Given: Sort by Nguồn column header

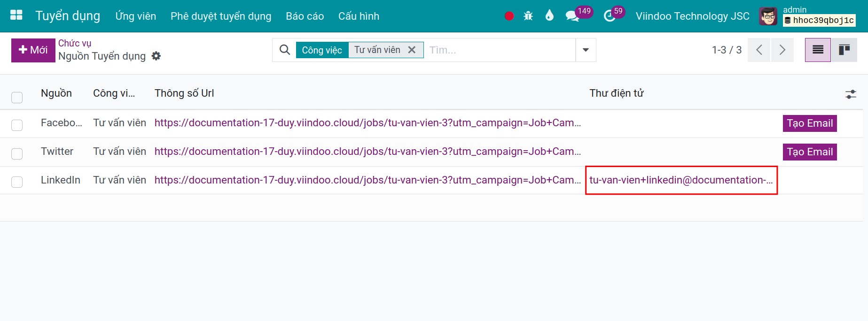Looking at the screenshot, I should [56, 93].
